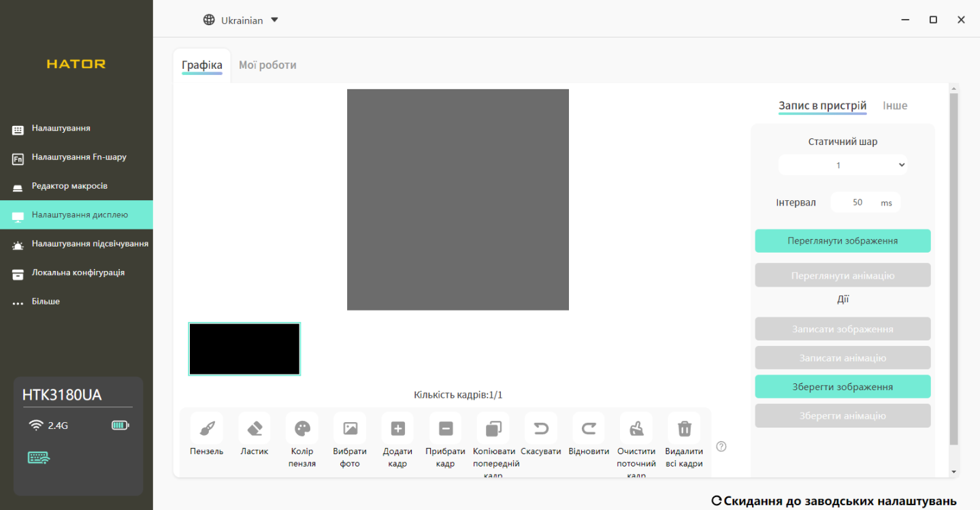Switch to the Графіка tab
The image size is (980, 510).
pyautogui.click(x=202, y=65)
